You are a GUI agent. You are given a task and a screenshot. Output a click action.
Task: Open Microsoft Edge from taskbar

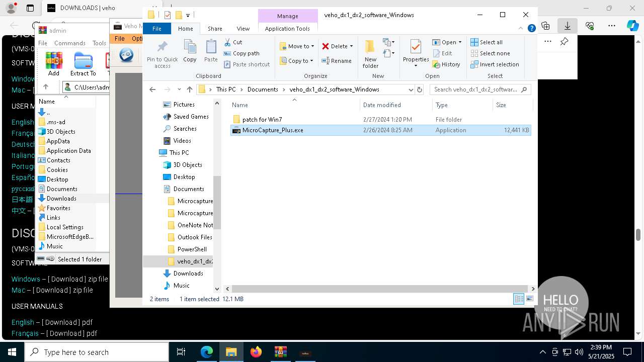click(207, 352)
